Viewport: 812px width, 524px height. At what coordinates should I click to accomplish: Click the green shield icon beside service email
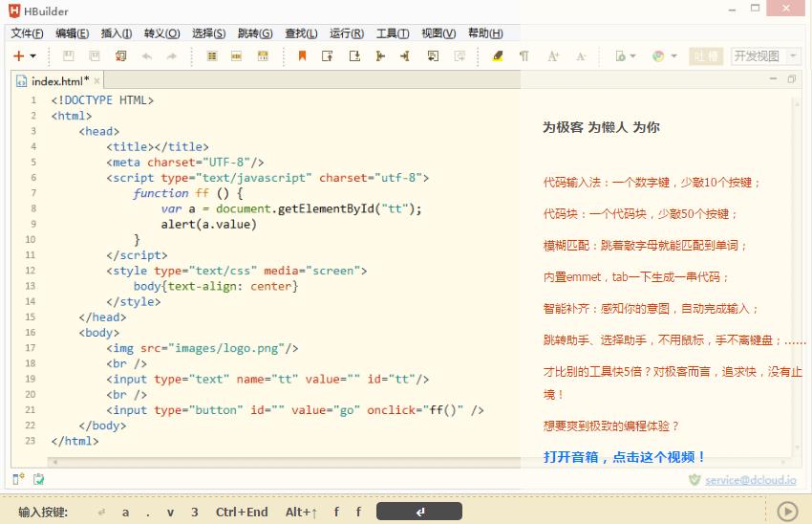point(694,480)
